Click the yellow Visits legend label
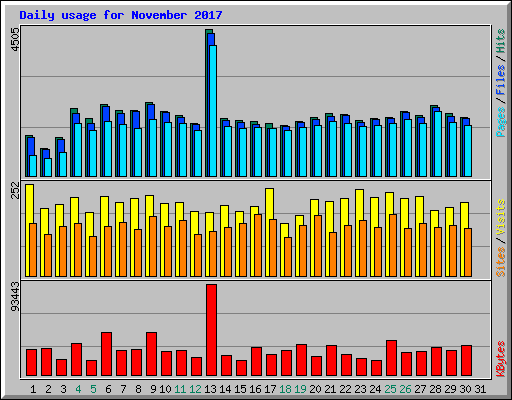Screen dimensions: 512x400 501,218
